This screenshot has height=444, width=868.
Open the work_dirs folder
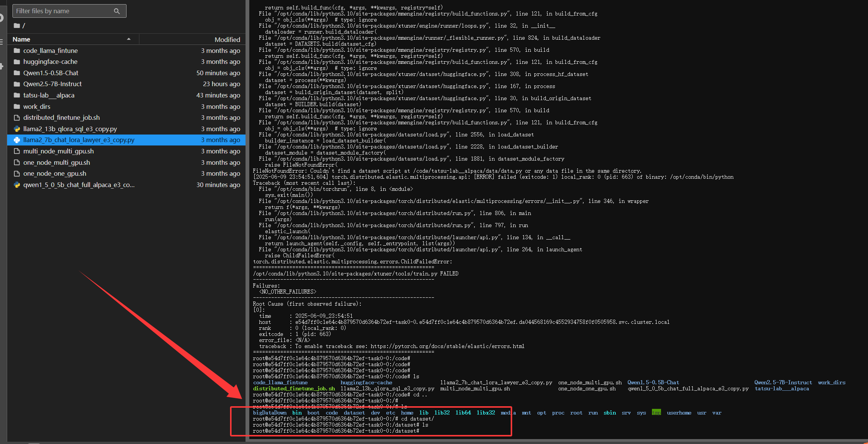pyautogui.click(x=37, y=107)
